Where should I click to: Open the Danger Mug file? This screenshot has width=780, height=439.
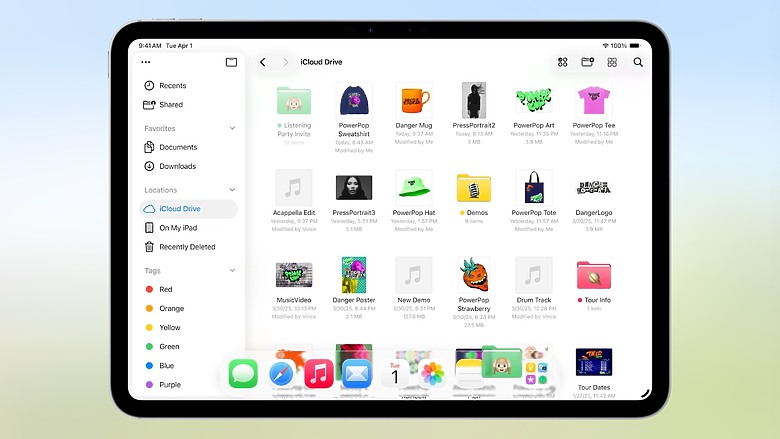pos(414,100)
